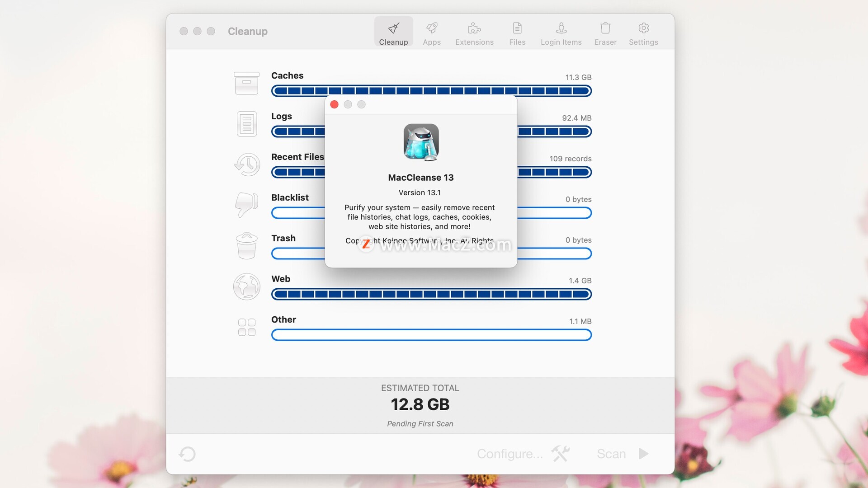Viewport: 868px width, 488px height.
Task: Click the Trash label
Action: 283,238
